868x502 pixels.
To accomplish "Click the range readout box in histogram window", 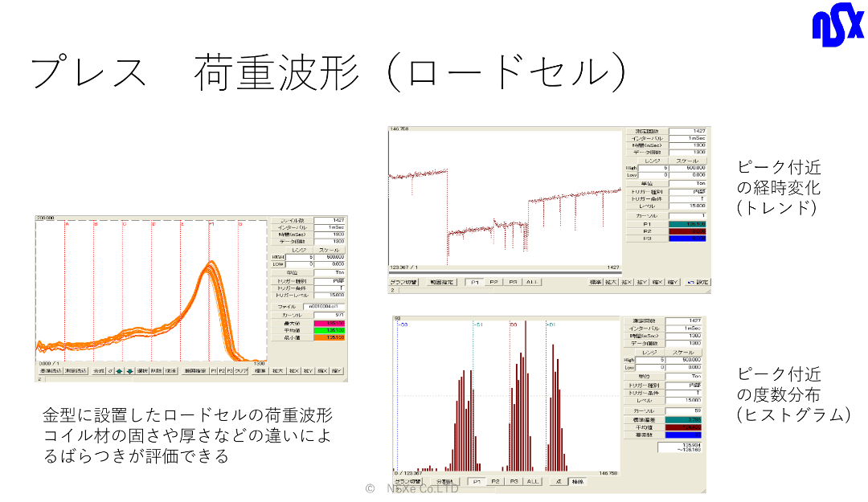I will pos(680,447).
